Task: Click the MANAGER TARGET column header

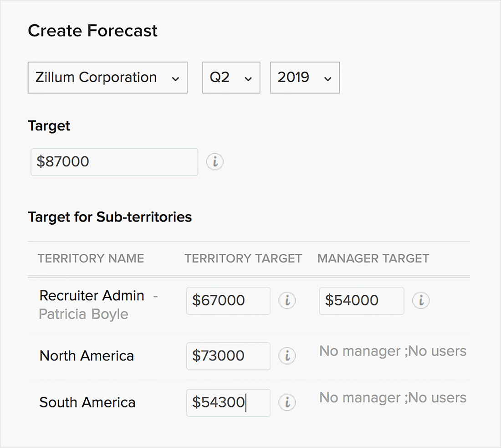Action: (373, 258)
